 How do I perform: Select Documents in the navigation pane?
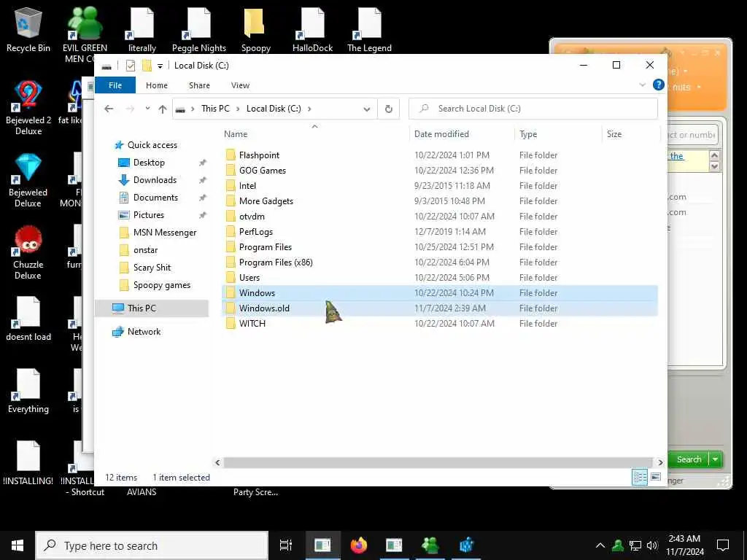[155, 198]
